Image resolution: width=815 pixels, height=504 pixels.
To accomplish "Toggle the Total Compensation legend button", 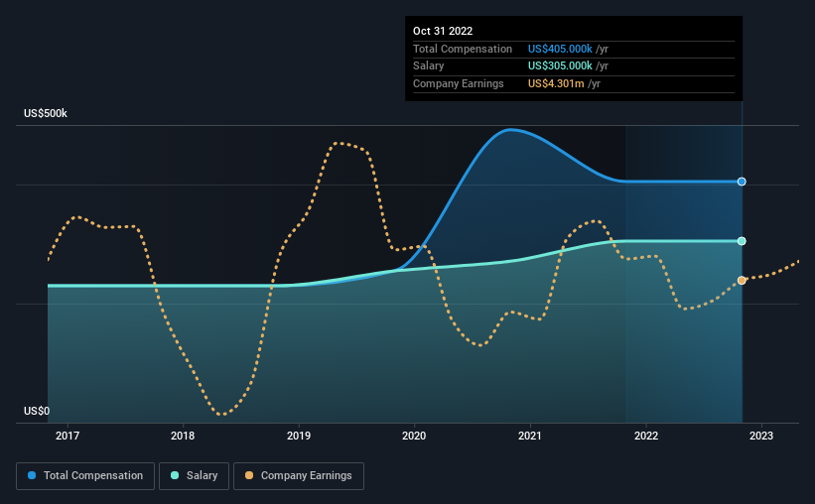I will tap(85, 476).
